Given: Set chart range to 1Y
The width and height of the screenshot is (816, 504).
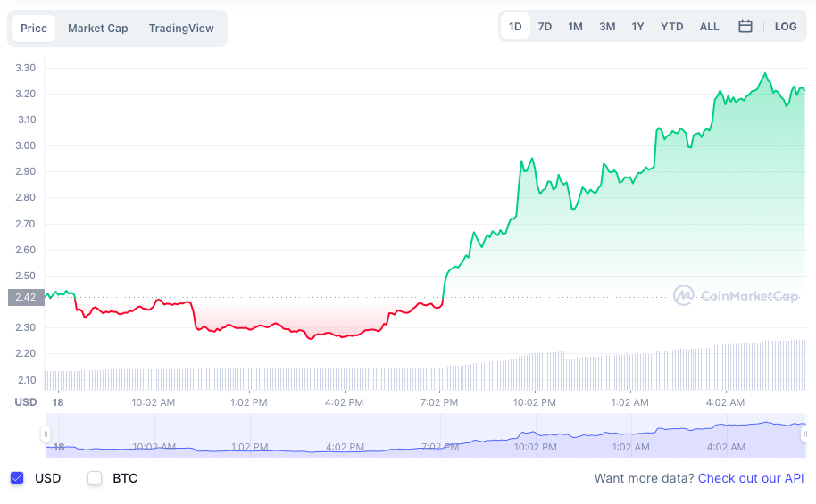Looking at the screenshot, I should 637,27.
